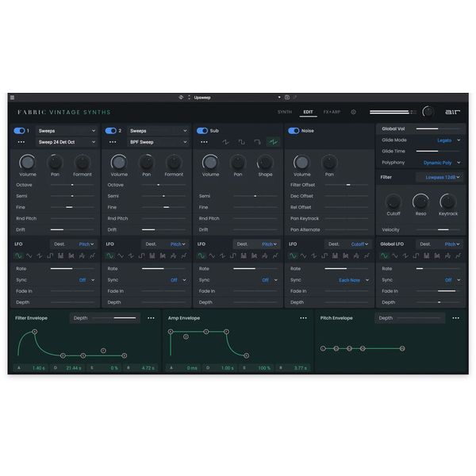Viewport: 476px width, 476px height.
Task: Open Sub oscillator three-dot options menu
Action: pos(204,142)
